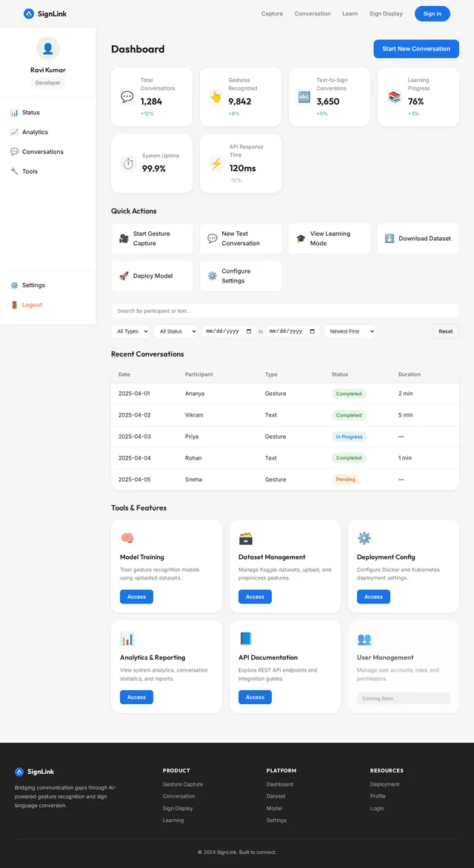This screenshot has width=474, height=868.
Task: Open Conversations in the sidebar
Action: click(x=48, y=152)
